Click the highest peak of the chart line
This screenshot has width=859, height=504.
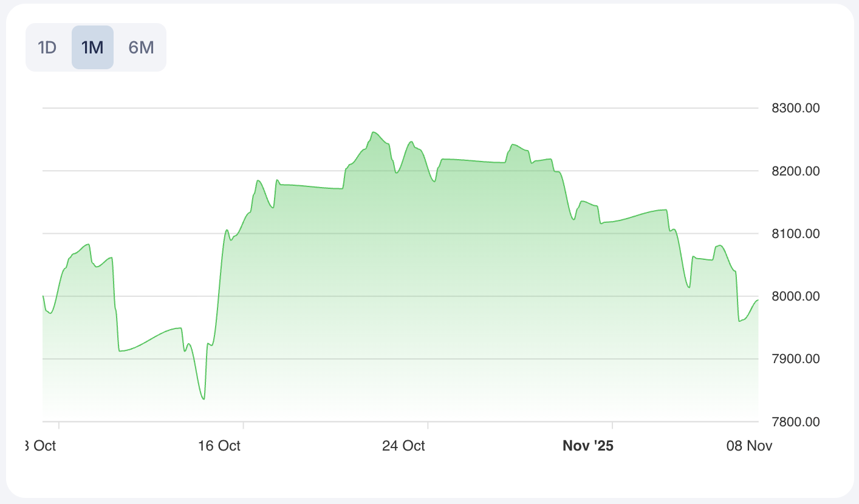point(373,132)
